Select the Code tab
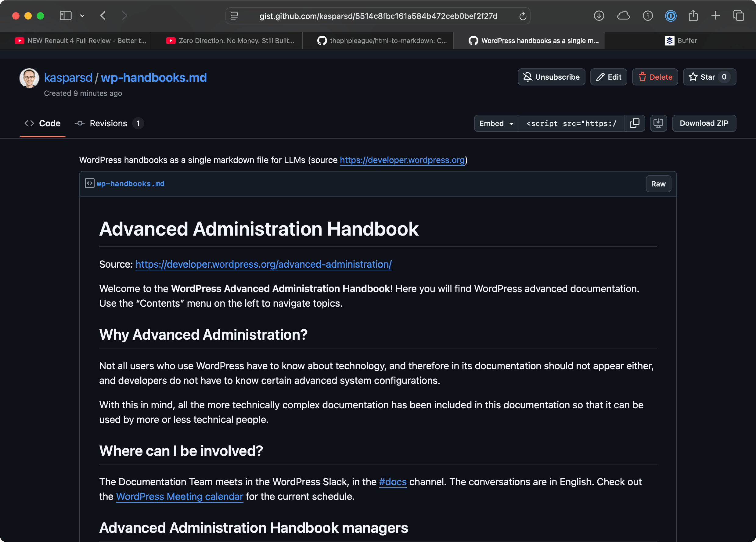756x542 pixels. (x=43, y=123)
